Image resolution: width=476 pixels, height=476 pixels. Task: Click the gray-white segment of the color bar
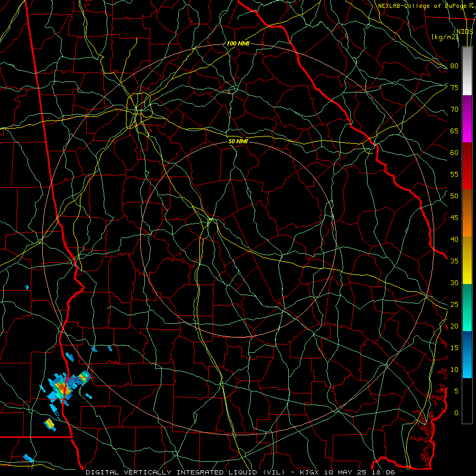467,71
